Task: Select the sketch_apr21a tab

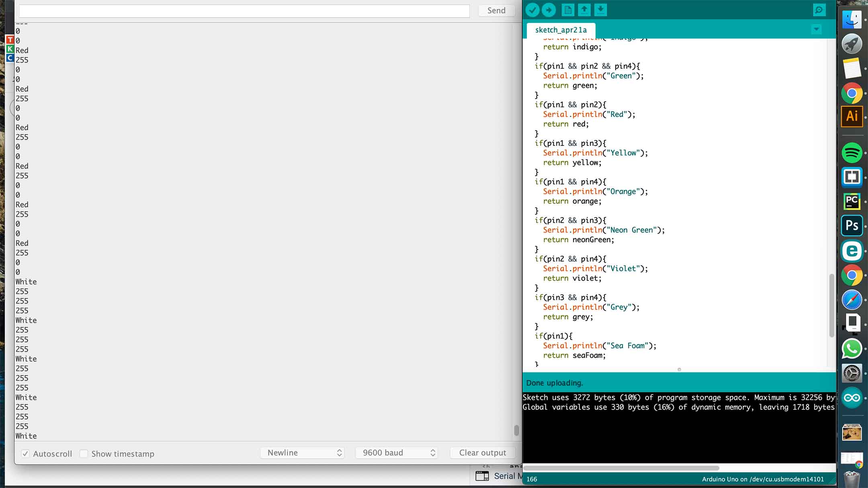Action: pyautogui.click(x=561, y=30)
